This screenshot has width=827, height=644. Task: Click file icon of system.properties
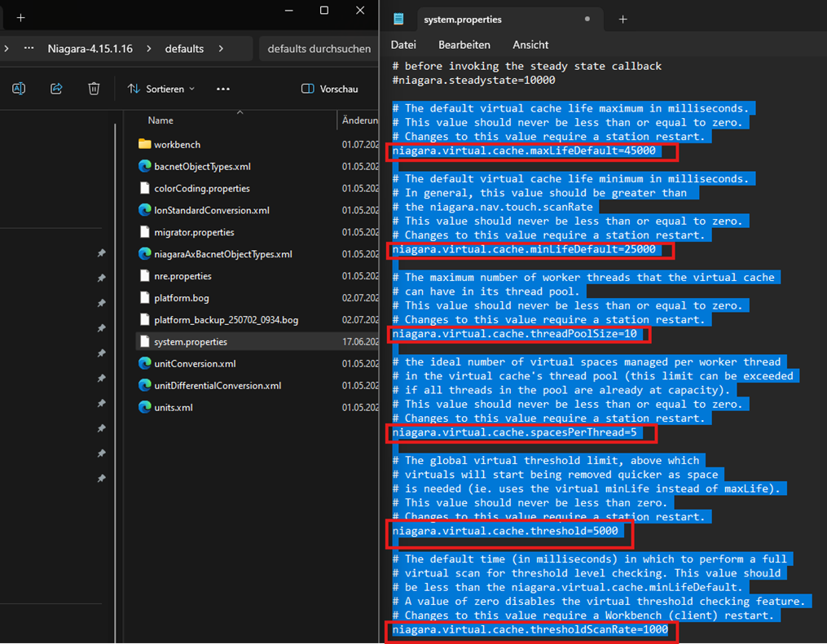[144, 341]
